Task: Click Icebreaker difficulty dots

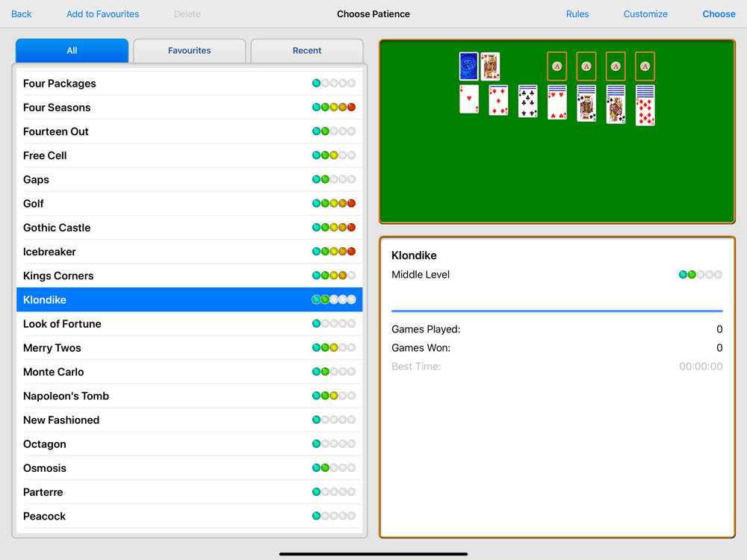Action: tap(334, 252)
